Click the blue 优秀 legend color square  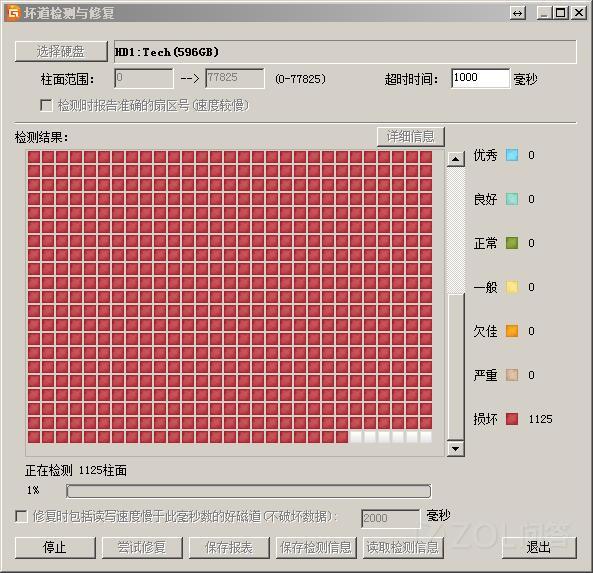(x=512, y=155)
